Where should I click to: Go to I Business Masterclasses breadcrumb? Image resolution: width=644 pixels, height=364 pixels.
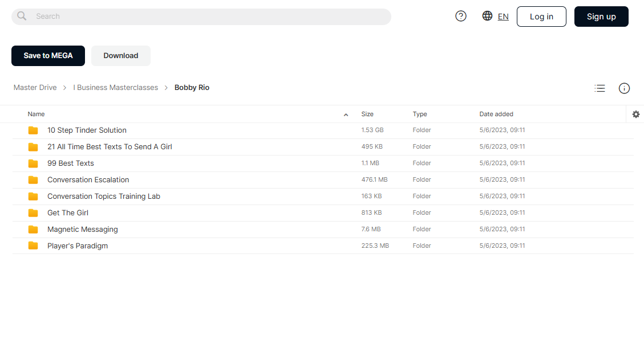coord(115,87)
